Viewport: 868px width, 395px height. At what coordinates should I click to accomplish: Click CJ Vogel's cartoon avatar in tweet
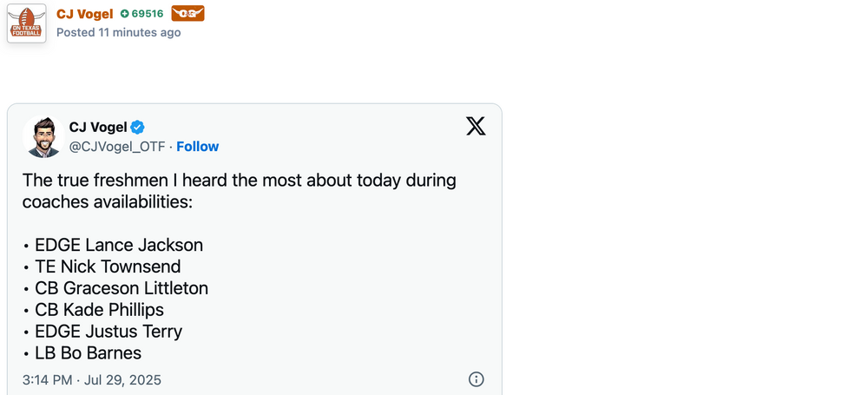(43, 136)
